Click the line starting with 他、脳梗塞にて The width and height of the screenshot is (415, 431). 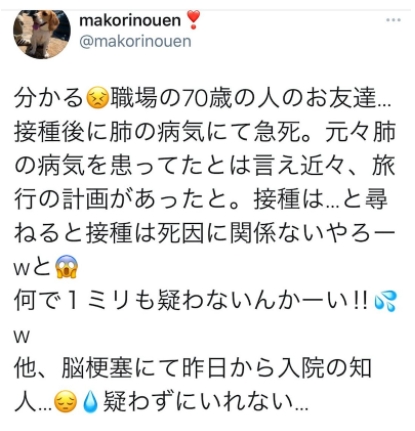(x=193, y=368)
